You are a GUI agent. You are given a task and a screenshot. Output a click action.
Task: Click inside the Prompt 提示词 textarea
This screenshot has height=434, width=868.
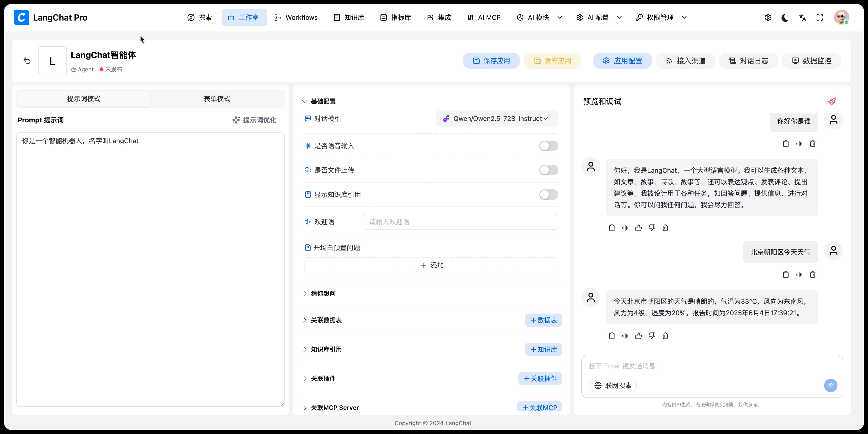click(151, 269)
